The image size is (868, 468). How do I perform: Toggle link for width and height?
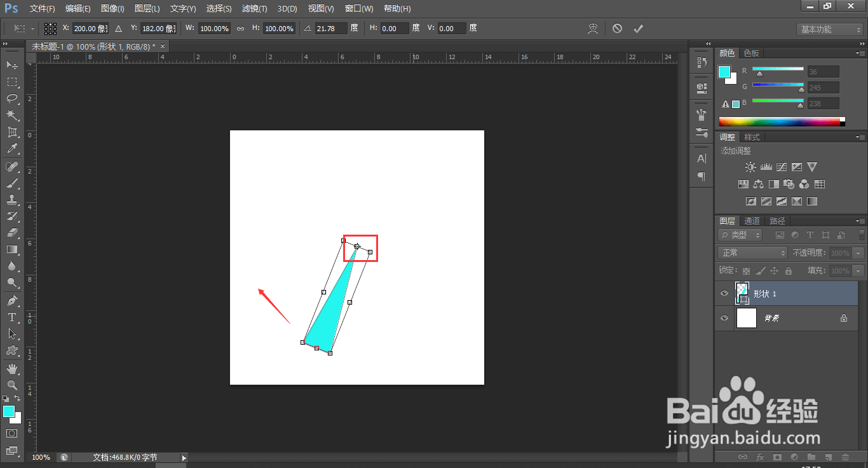pos(240,29)
